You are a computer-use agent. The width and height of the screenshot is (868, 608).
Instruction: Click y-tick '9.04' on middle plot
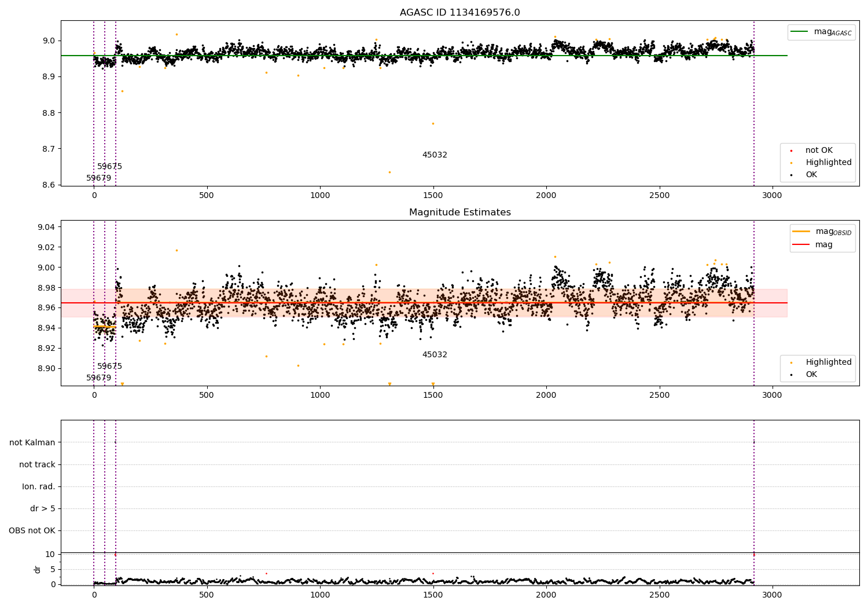(x=47, y=227)
